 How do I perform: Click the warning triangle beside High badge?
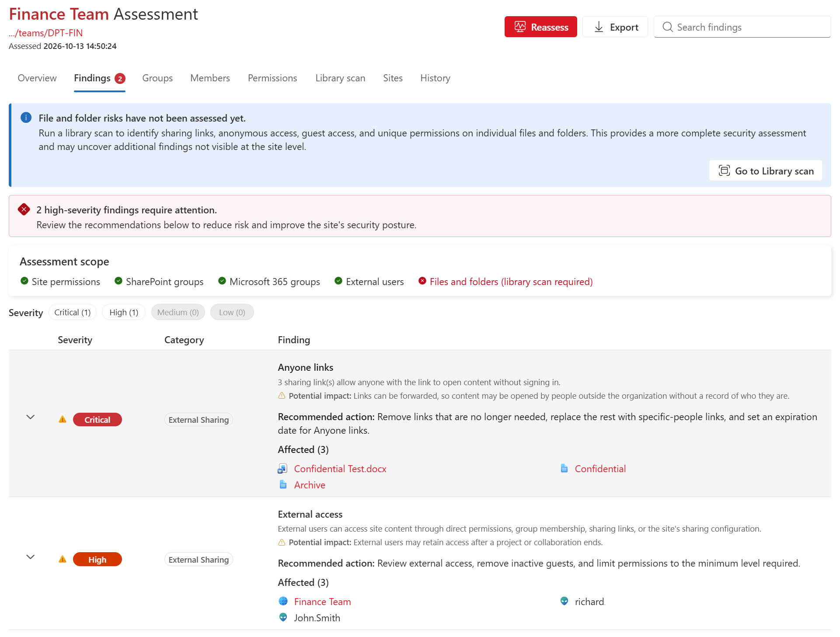(x=63, y=559)
